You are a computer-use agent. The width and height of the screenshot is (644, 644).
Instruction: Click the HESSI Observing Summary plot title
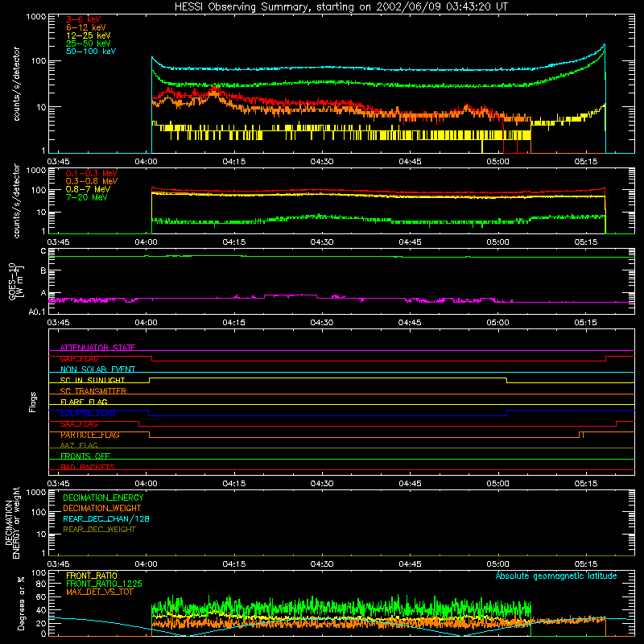coord(341,7)
